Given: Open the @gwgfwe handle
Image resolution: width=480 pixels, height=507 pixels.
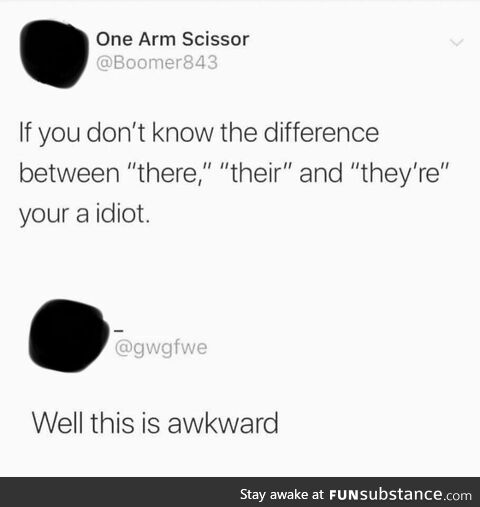Looking at the screenshot, I should [x=161, y=348].
